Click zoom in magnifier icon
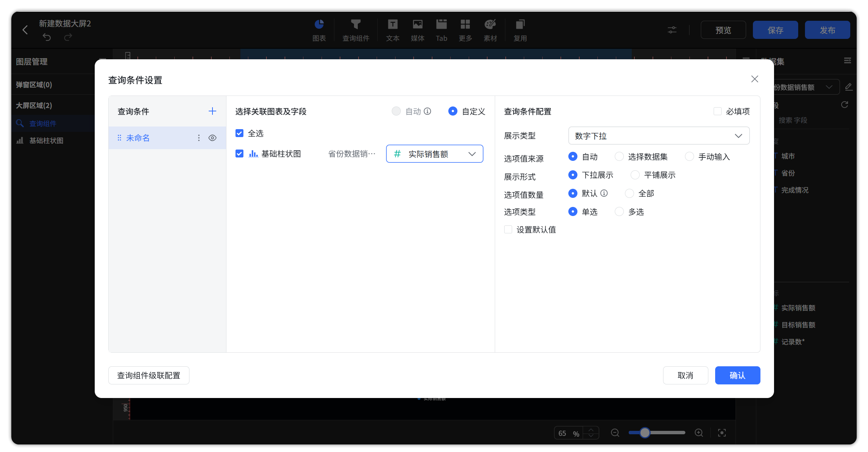 (699, 433)
